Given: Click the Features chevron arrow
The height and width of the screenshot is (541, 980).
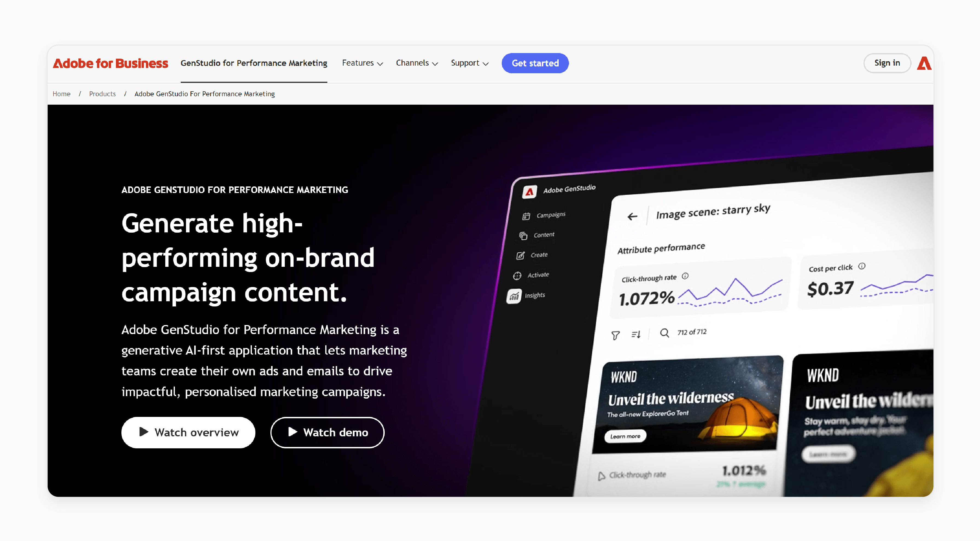Looking at the screenshot, I should tap(380, 64).
